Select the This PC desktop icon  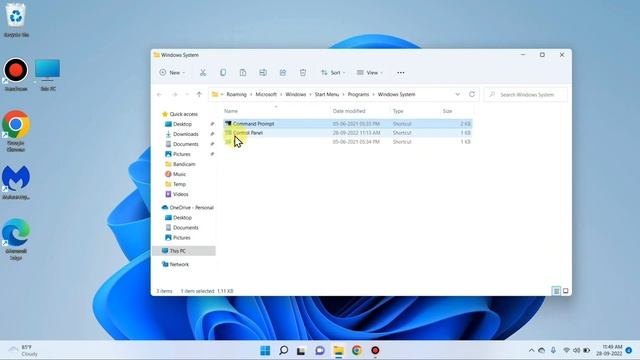[x=48, y=75]
